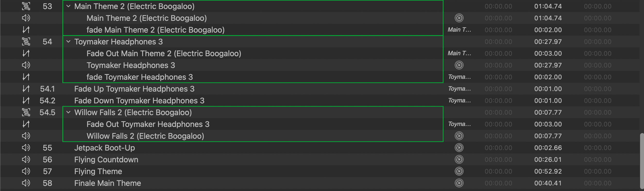Click fade icon for cue 54.2
Viewport: 644px width, 191px height.
(x=26, y=100)
